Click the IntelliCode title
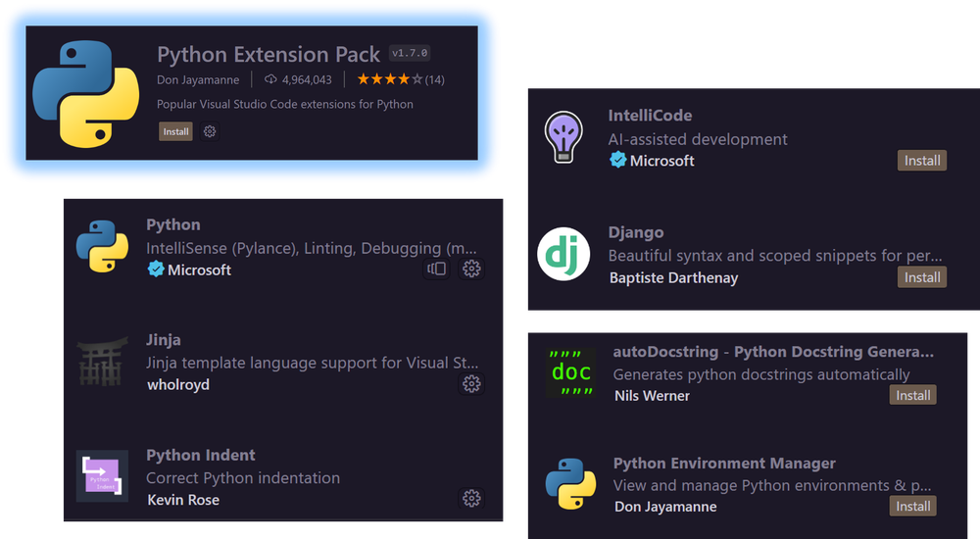The width and height of the screenshot is (980, 539). (x=650, y=115)
